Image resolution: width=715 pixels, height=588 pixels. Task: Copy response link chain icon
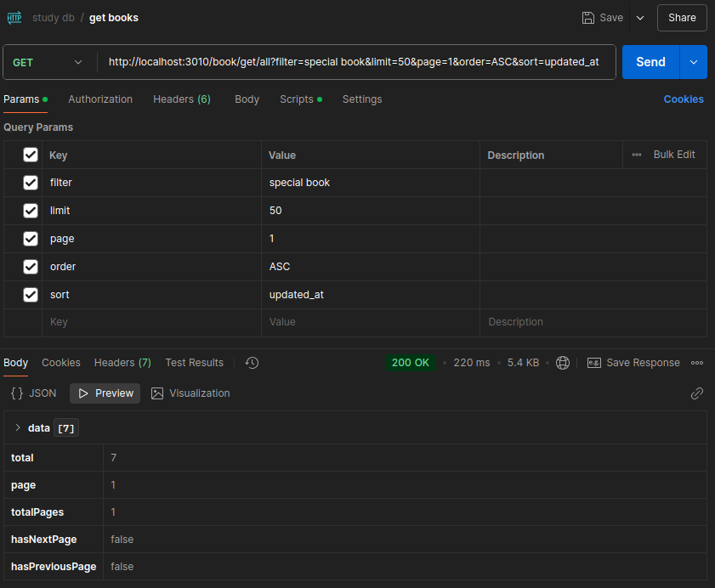coord(697,393)
